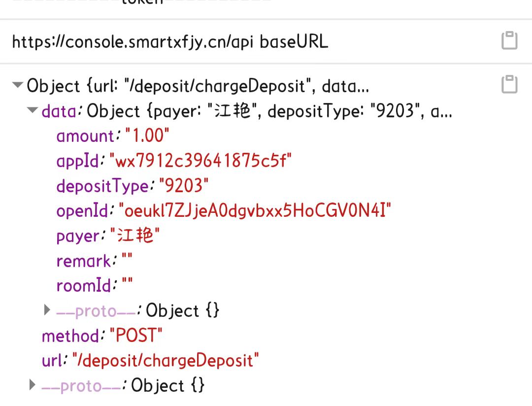Select the empty roomId property
Viewport: 532px width, 406px height.
95,285
